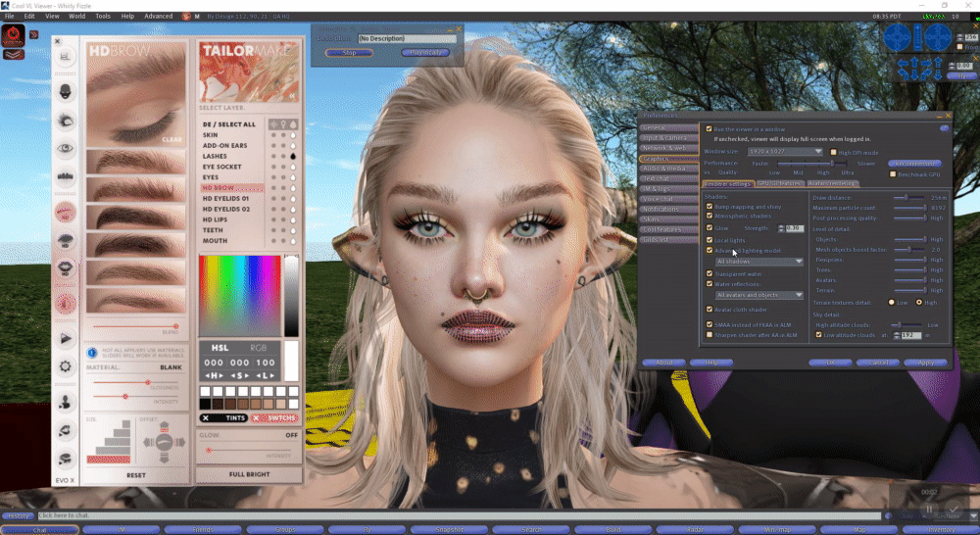This screenshot has height=535, width=980.
Task: Select the ear icon in HUD sidebar
Action: tap(65, 304)
